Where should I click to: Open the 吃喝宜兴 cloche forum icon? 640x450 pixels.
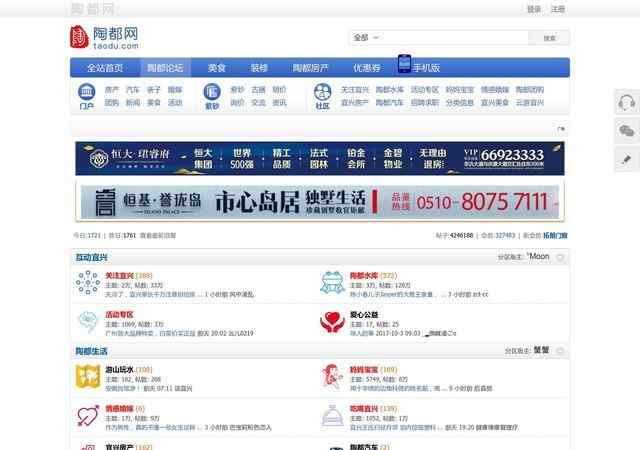(x=331, y=414)
